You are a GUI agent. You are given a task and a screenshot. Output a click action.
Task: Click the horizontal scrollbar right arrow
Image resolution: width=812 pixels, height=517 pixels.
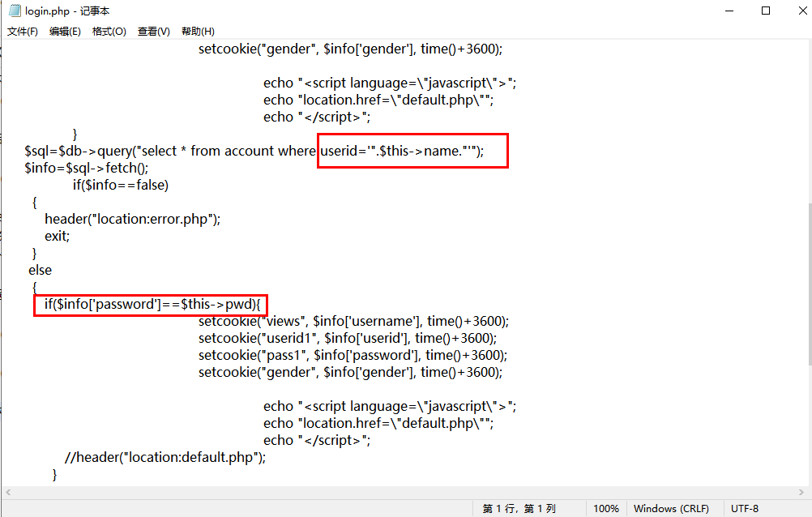(x=801, y=492)
